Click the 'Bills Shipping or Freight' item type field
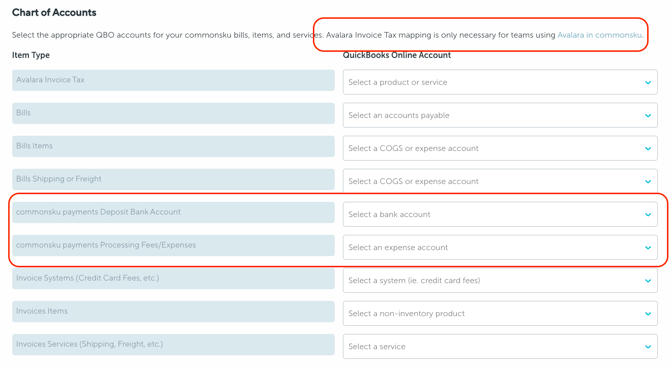Image resolution: width=670 pixels, height=369 pixels. (173, 179)
